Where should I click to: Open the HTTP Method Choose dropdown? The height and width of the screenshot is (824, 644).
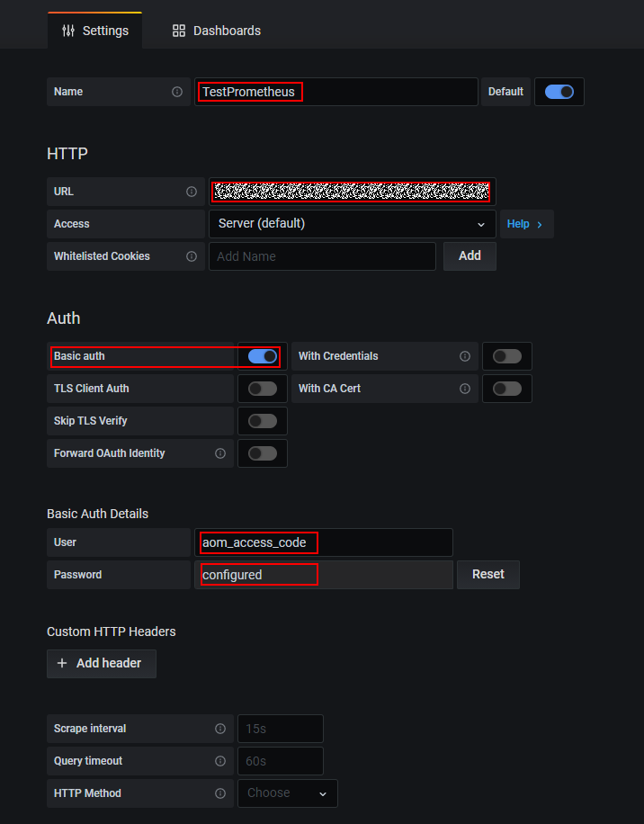(x=288, y=793)
